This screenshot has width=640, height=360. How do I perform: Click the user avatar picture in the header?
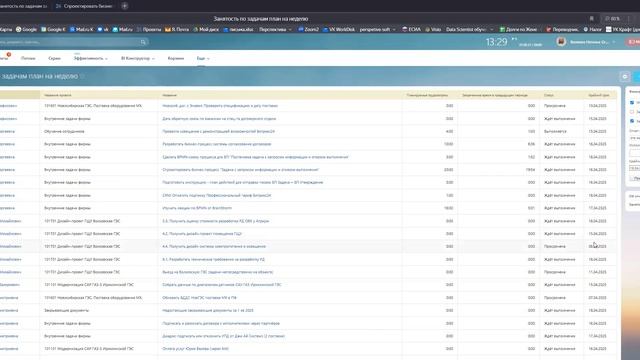[x=561, y=42]
